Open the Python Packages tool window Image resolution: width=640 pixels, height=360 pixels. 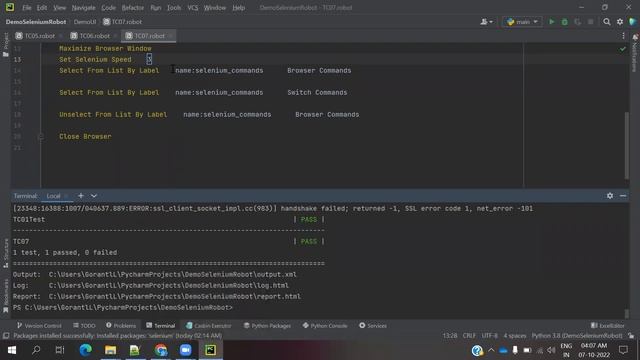click(x=267, y=326)
